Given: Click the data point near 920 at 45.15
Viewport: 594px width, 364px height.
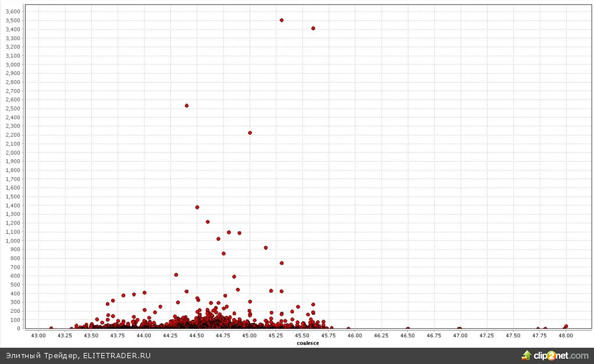Looking at the screenshot, I should [x=266, y=248].
